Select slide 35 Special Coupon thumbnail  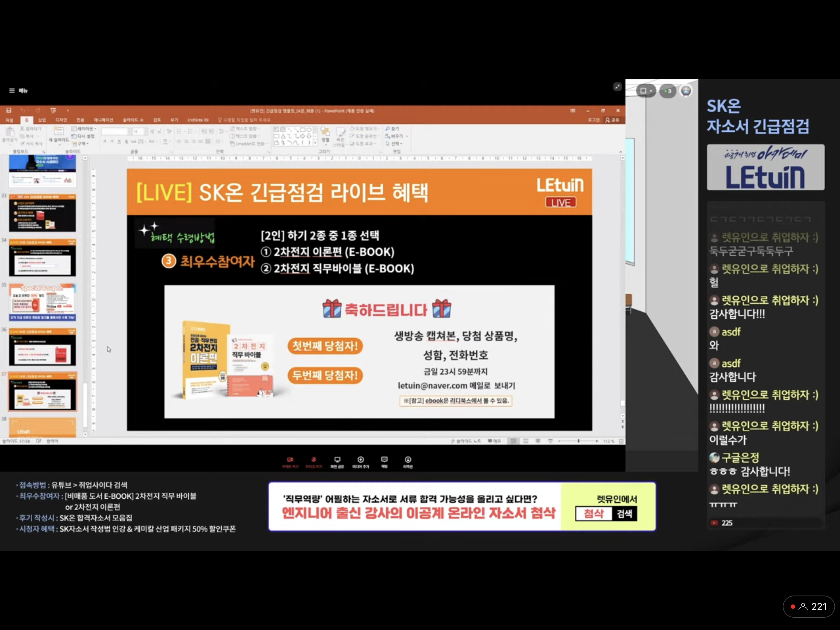click(x=42, y=302)
